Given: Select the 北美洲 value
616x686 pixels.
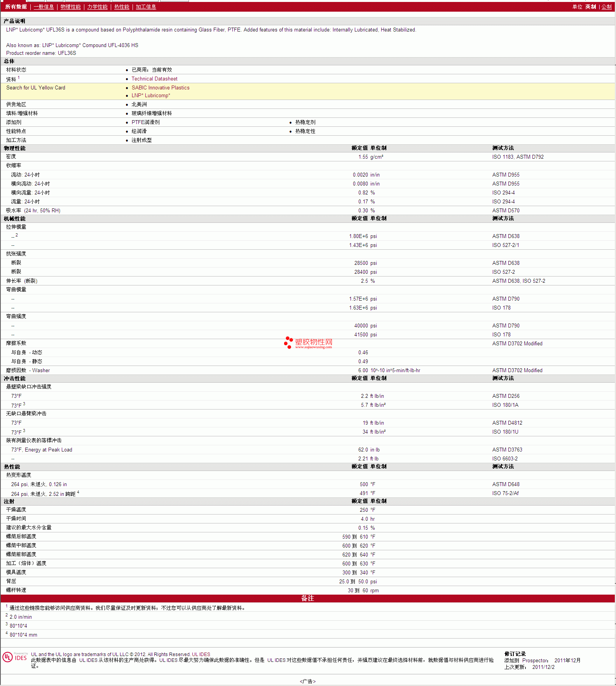Looking at the screenshot, I should [139, 105].
